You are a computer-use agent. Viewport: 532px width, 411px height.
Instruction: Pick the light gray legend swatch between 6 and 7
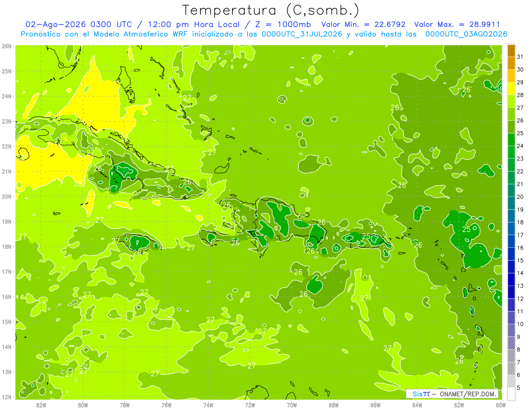pyautogui.click(x=511, y=368)
